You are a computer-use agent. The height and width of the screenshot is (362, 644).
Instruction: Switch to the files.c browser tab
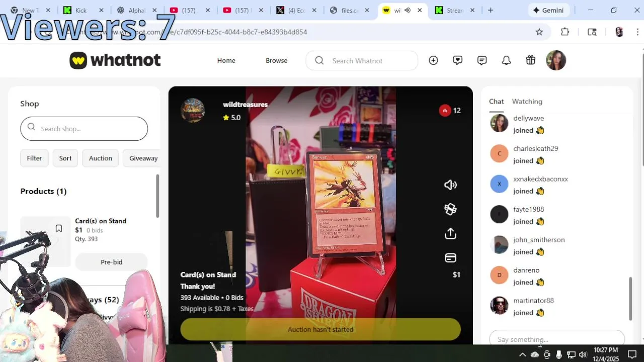(350, 10)
